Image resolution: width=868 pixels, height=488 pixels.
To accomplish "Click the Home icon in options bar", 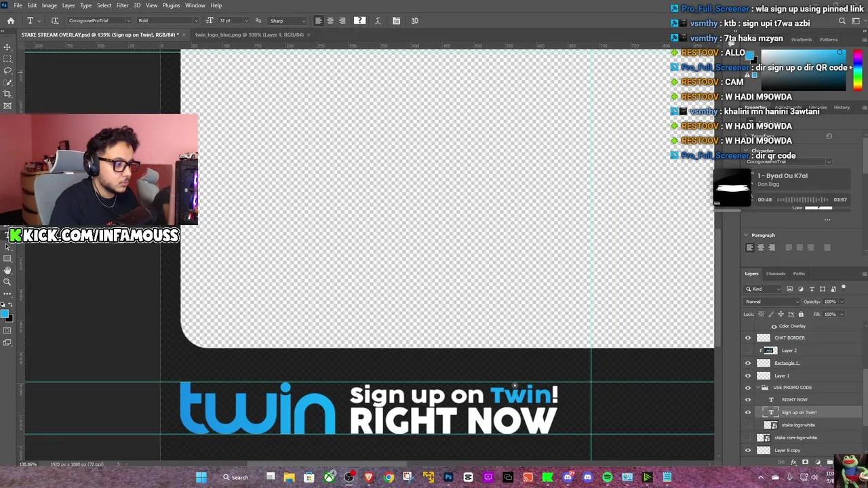I will coord(11,21).
